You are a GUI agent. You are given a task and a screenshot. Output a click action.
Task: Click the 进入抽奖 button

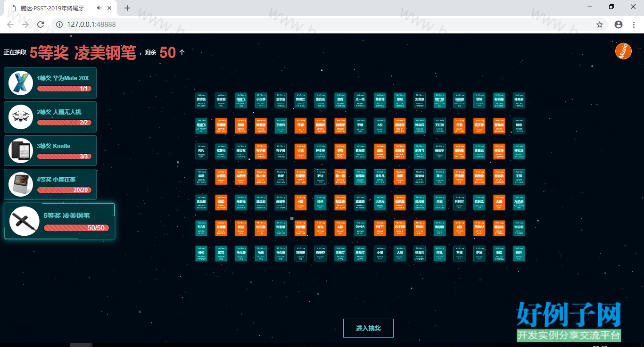tap(368, 328)
